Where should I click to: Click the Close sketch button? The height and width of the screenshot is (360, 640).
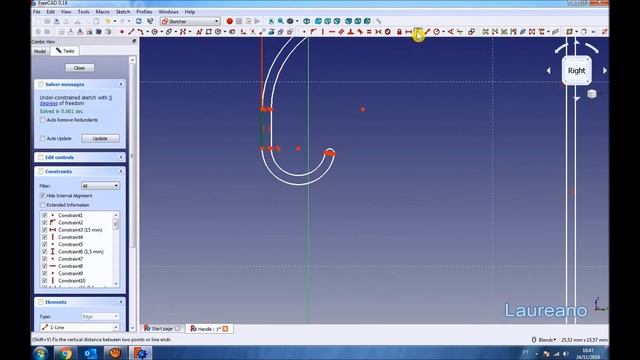pyautogui.click(x=80, y=68)
